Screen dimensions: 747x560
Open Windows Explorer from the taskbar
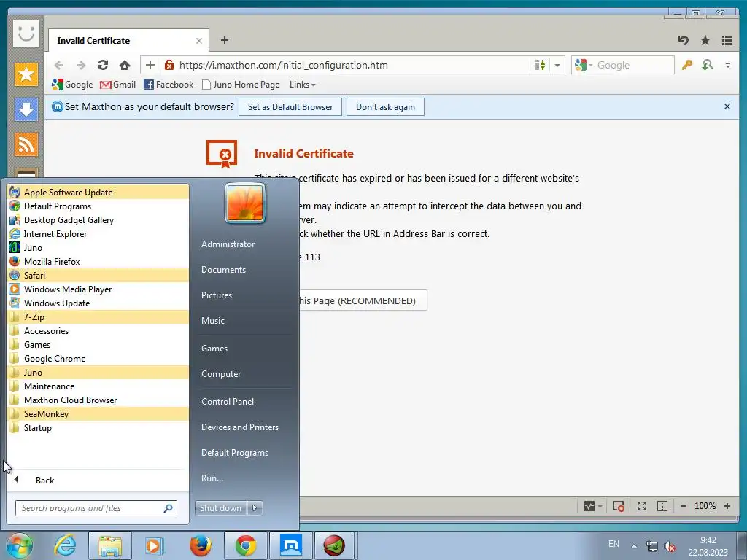pyautogui.click(x=110, y=545)
